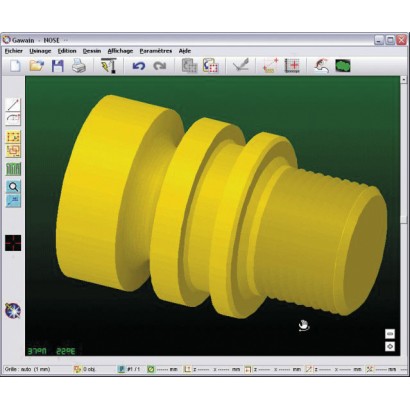The width and height of the screenshot is (410, 410).
Task: Open the Dessin menu
Action: tap(92, 51)
